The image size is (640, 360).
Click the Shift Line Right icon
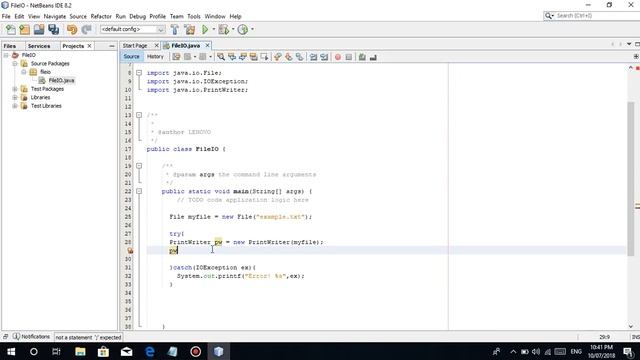tap(324, 57)
